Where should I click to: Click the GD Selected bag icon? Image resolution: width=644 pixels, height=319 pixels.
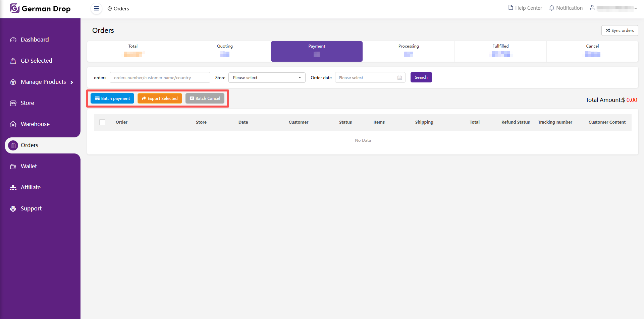(x=13, y=61)
